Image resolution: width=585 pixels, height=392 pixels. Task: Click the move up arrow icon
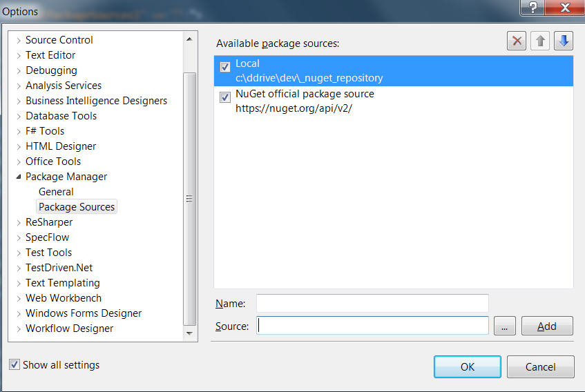tap(540, 41)
